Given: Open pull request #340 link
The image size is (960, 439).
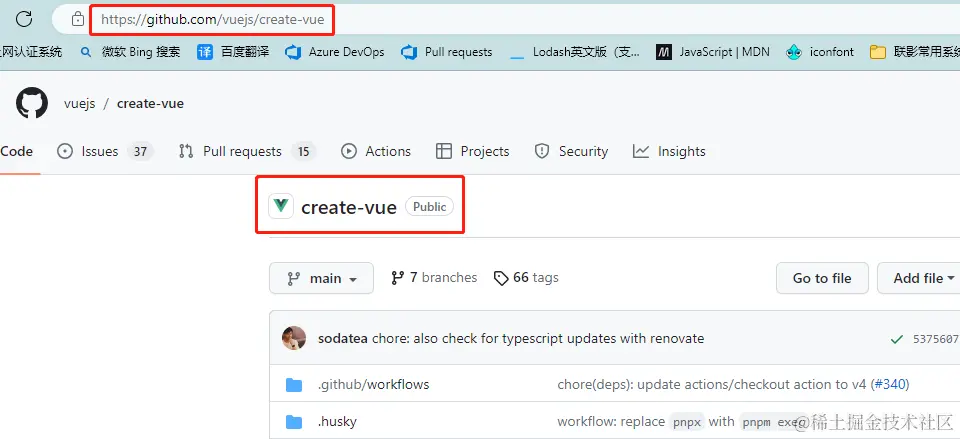Looking at the screenshot, I should tap(890, 385).
